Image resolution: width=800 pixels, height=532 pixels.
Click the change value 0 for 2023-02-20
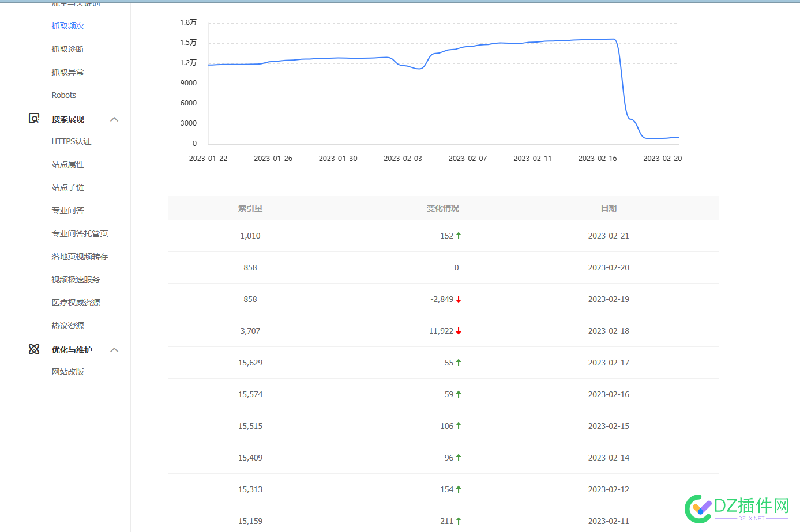tap(456, 267)
